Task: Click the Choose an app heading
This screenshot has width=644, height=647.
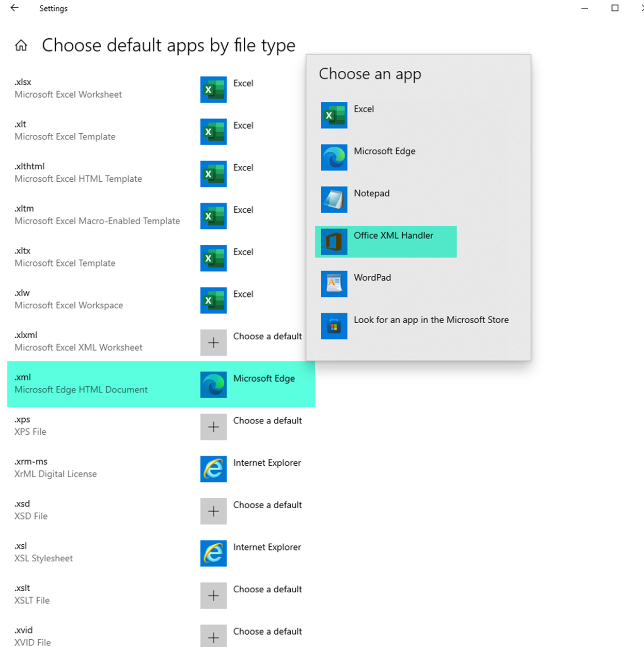Action: pos(370,74)
